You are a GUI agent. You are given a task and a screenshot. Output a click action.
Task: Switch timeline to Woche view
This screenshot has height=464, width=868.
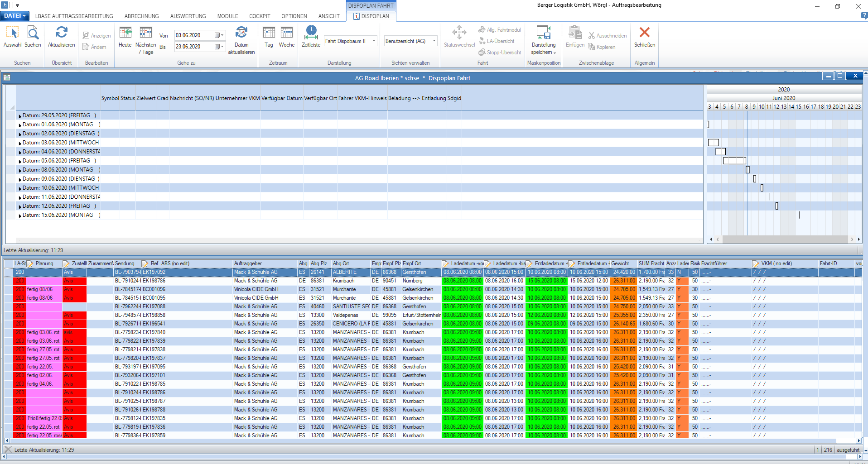point(287,33)
